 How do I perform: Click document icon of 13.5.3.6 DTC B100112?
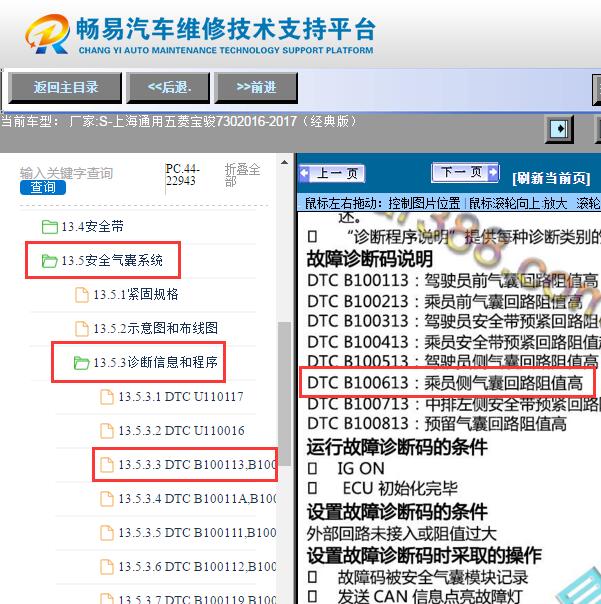pos(107,567)
